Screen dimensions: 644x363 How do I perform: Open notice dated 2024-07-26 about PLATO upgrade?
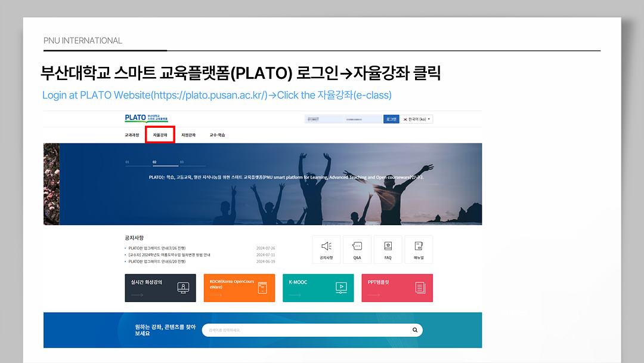[x=157, y=248]
